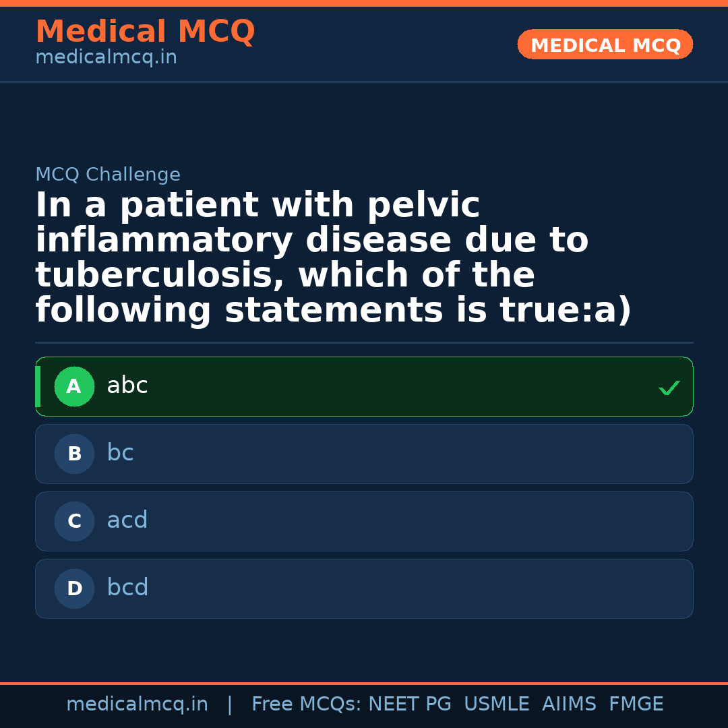Click the circle D option badge
The height and width of the screenshot is (728, 728).
pos(74,589)
